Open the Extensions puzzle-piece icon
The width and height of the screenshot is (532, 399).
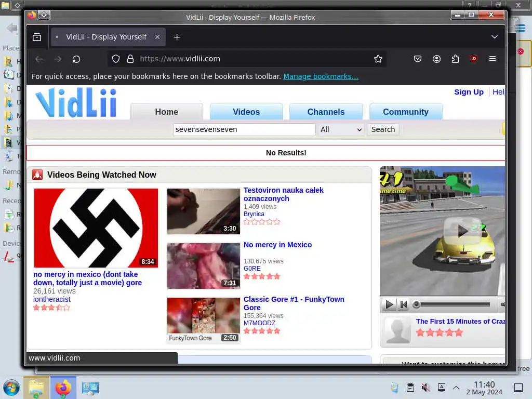455,59
